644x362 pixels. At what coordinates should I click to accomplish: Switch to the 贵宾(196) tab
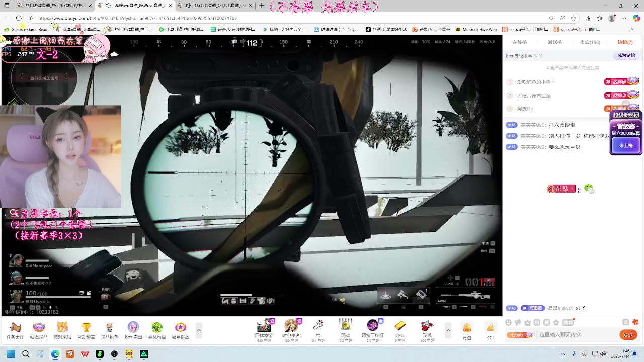coord(590,42)
